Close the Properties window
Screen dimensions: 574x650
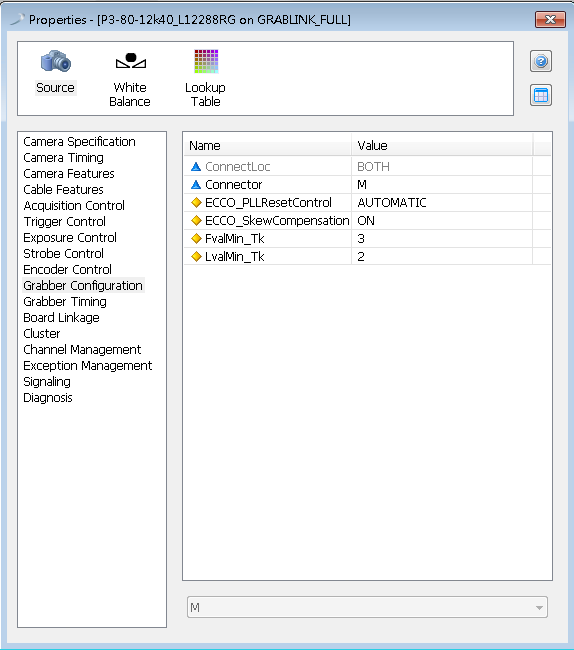coord(550,19)
